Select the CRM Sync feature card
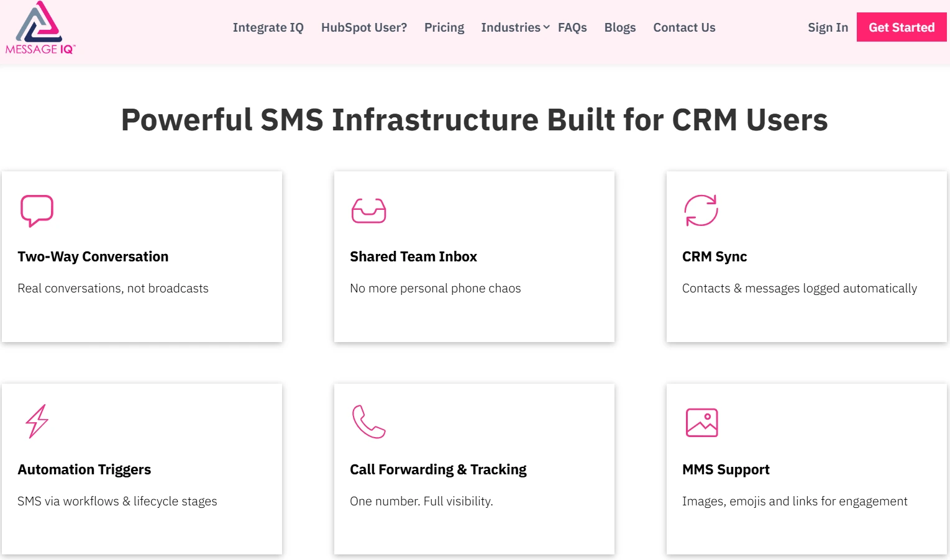The height and width of the screenshot is (560, 950). (806, 256)
